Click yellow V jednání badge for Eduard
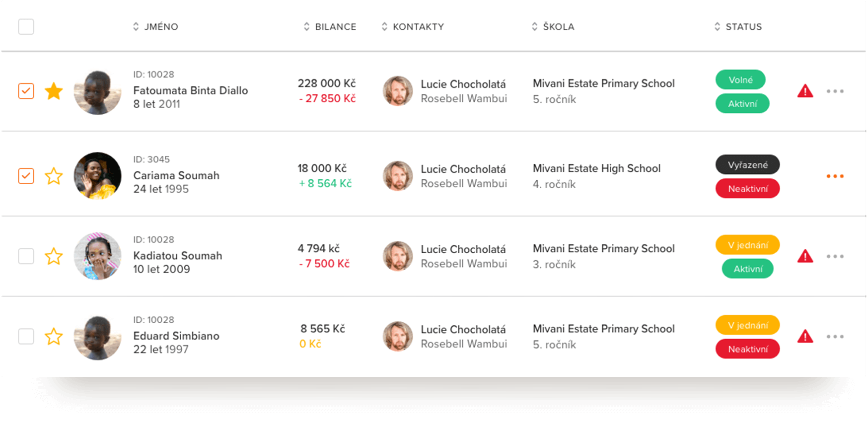 tap(747, 325)
